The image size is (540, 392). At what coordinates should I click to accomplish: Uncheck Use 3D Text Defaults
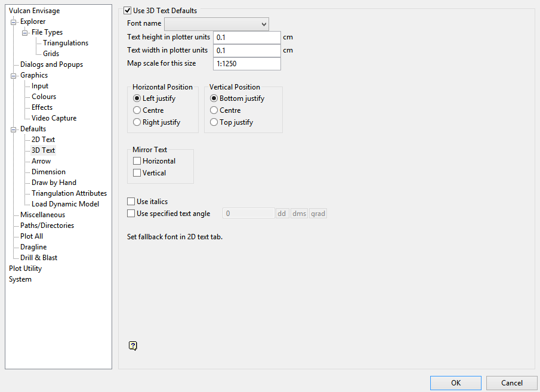128,11
